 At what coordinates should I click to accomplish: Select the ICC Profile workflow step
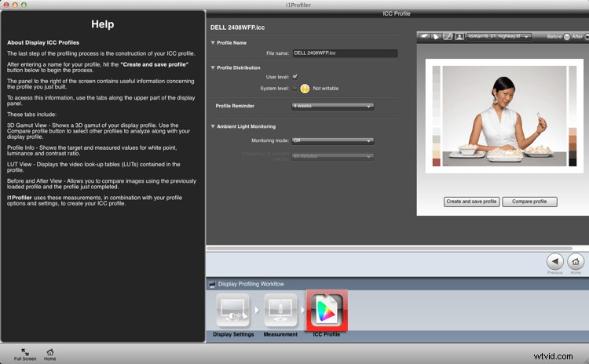click(x=327, y=311)
